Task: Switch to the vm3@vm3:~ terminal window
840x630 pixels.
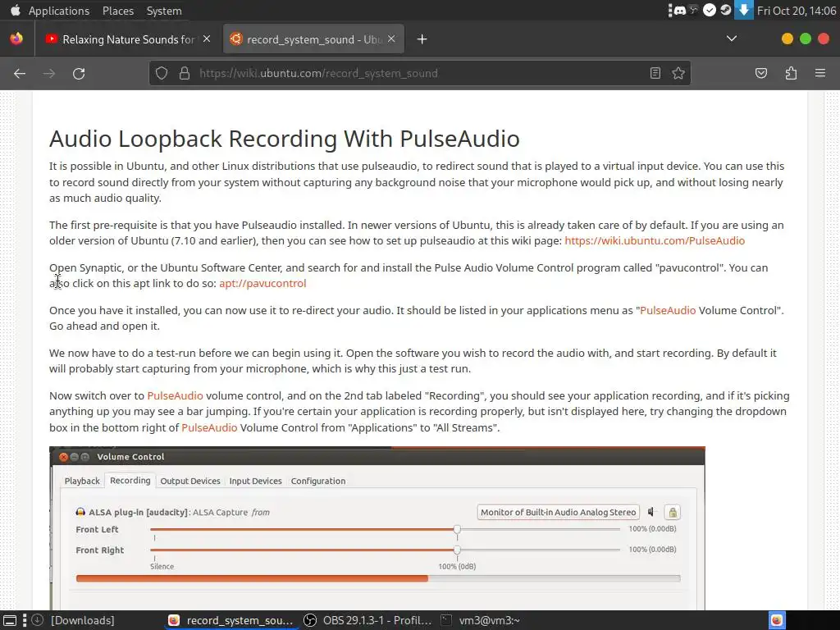Action: click(x=481, y=620)
